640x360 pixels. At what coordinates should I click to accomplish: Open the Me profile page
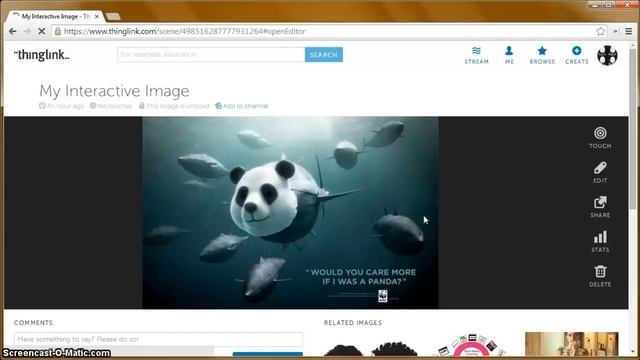tap(509, 55)
